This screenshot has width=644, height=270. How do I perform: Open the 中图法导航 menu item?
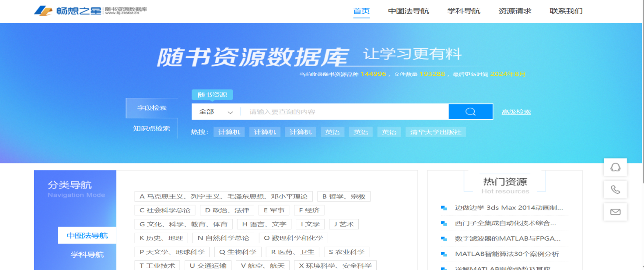pos(408,11)
